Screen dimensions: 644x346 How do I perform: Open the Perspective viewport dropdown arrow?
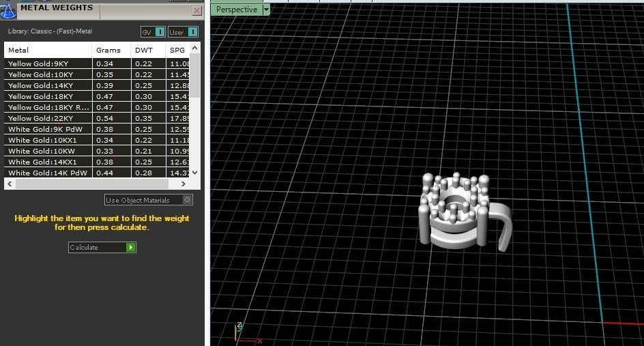click(x=266, y=10)
